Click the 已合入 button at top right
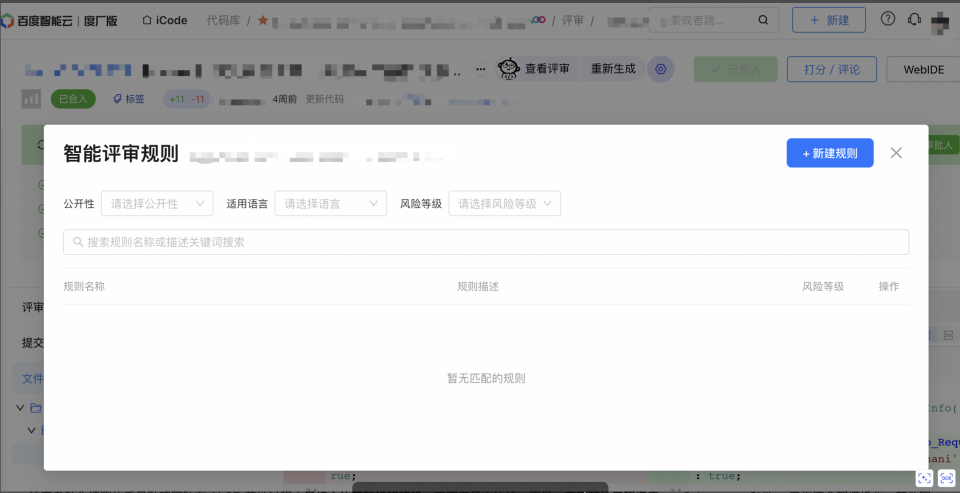This screenshot has width=960, height=493. pyautogui.click(x=735, y=69)
